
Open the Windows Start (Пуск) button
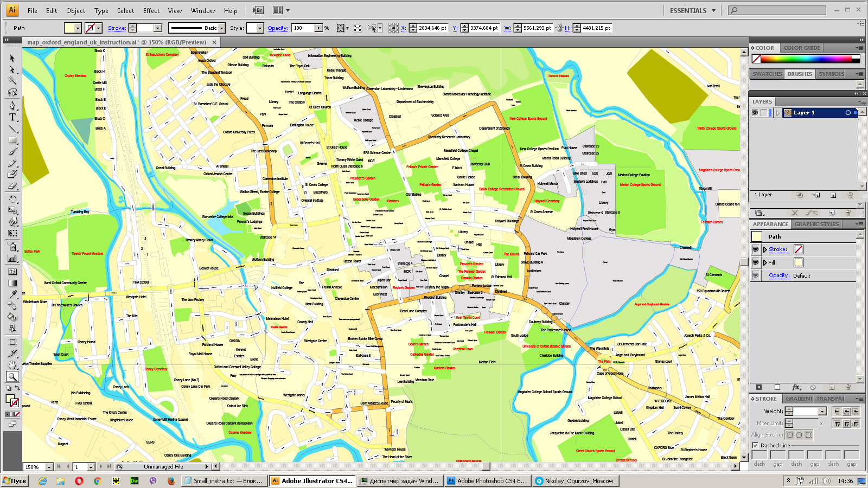(15, 481)
